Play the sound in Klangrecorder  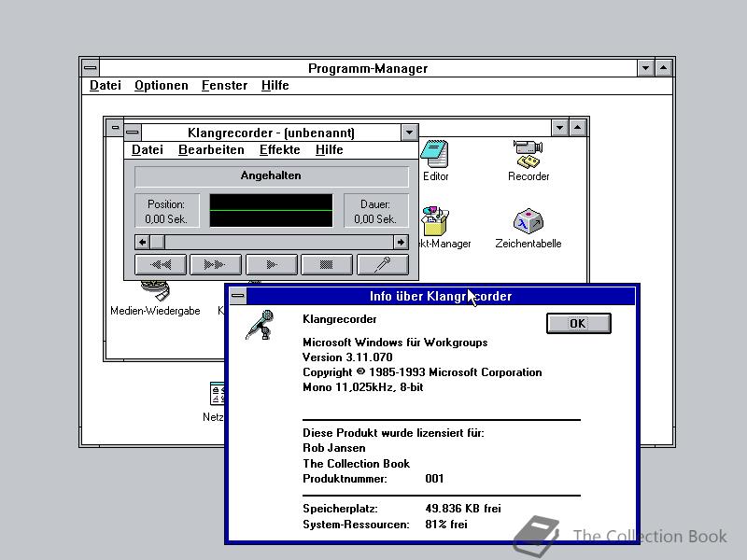pos(271,264)
